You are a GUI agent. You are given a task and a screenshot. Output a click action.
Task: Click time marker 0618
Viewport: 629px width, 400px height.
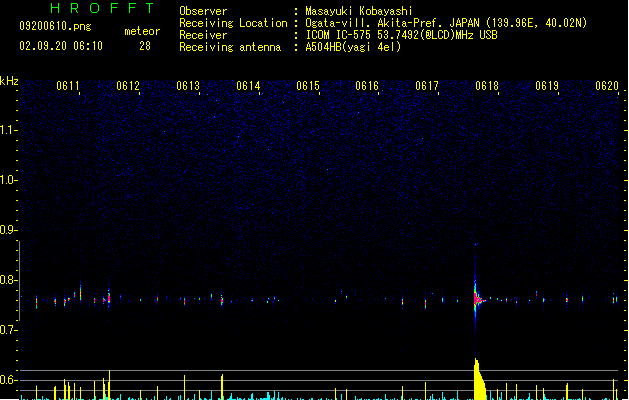pyautogui.click(x=487, y=86)
